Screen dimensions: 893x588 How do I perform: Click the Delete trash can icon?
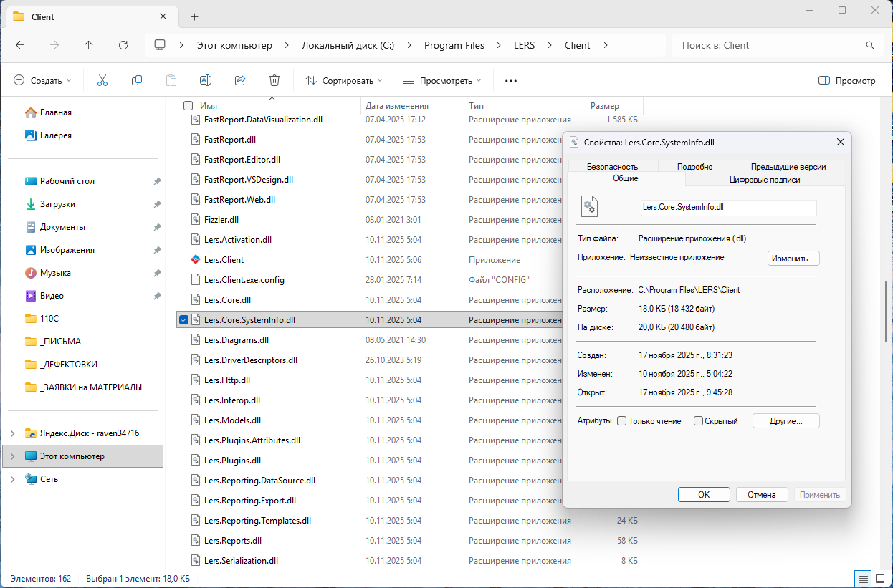[274, 81]
